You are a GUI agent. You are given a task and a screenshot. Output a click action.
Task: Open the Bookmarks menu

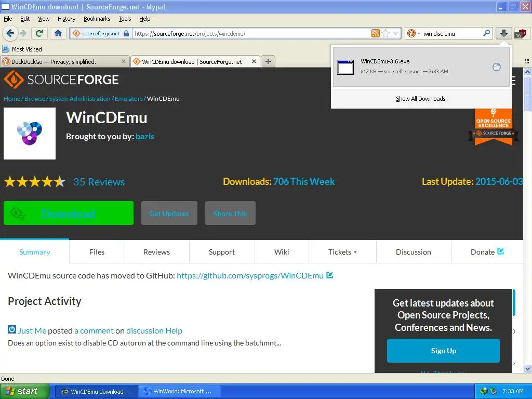(x=97, y=19)
